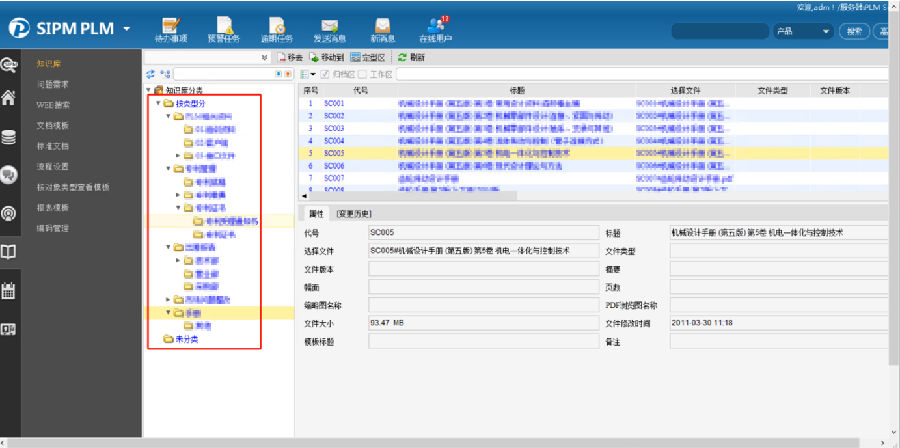Click the 刷新 refresh toolbar button
Image resolution: width=900 pixels, height=448 pixels.
pos(411,58)
